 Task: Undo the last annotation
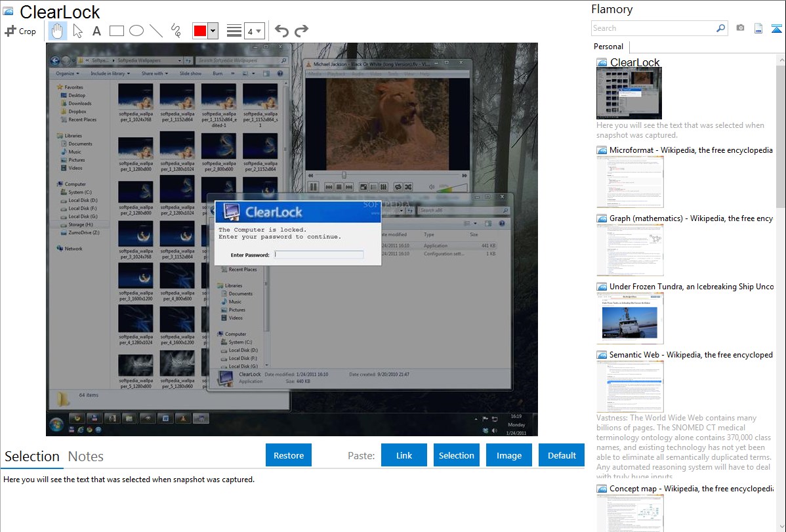tap(281, 31)
